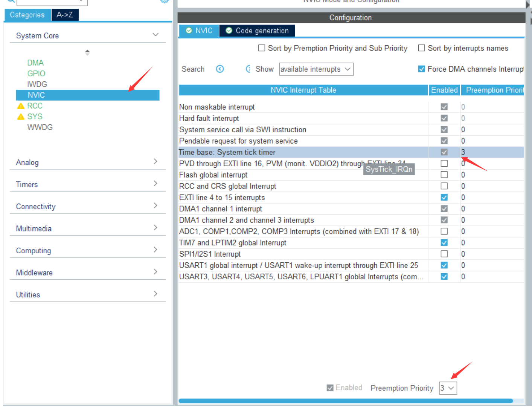Select the Time base: System tick timer row
The width and height of the screenshot is (532, 409).
pos(351,152)
